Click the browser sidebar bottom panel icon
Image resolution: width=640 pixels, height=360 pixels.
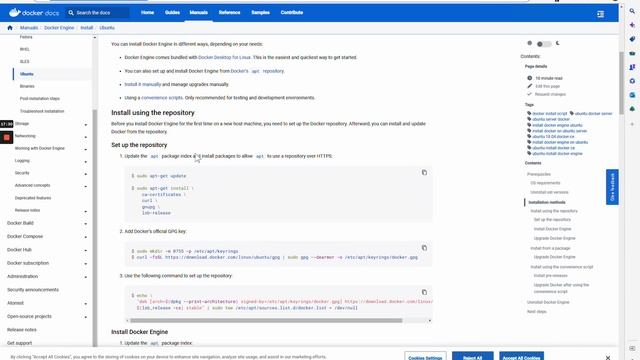click(632, 348)
